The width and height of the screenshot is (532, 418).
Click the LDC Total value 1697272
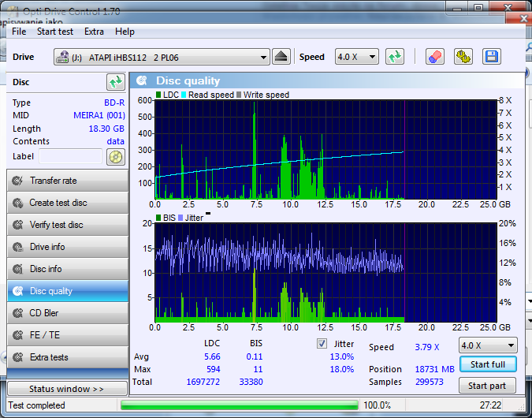tap(203, 382)
